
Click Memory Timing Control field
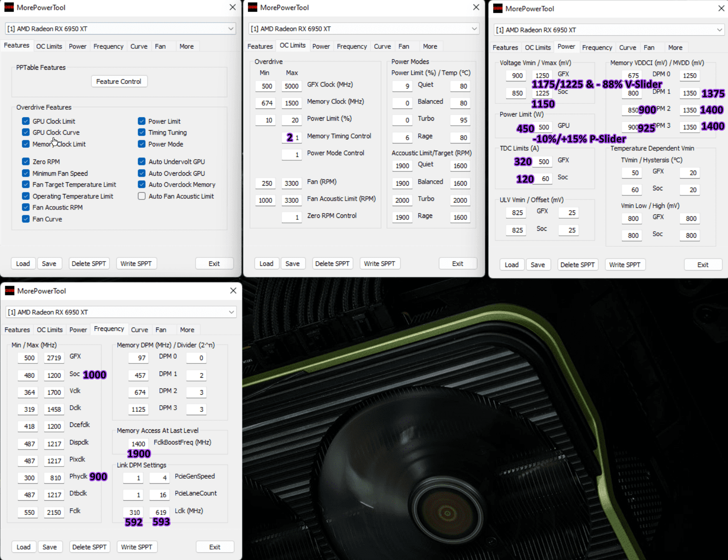[292, 137]
